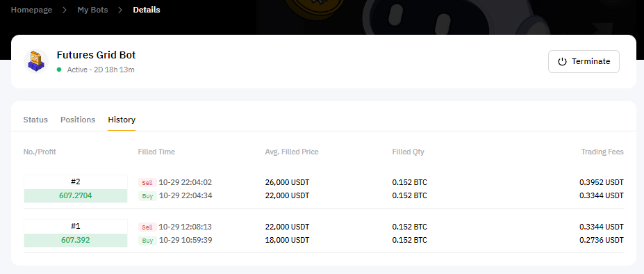Screen dimensions: 644x274
Task: Click the power icon on Terminate
Action: 562,62
